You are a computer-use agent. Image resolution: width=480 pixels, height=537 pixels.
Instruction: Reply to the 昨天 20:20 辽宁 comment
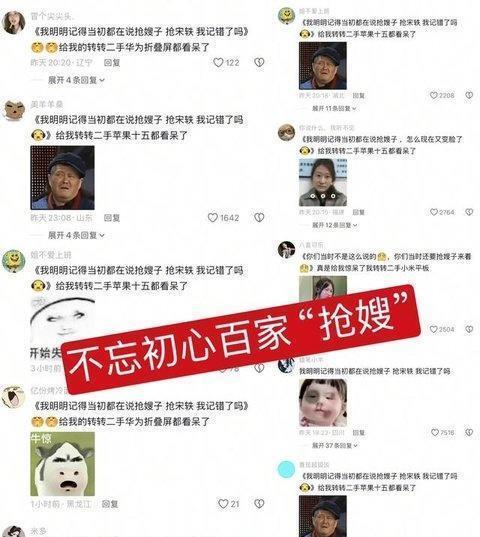tap(112, 63)
